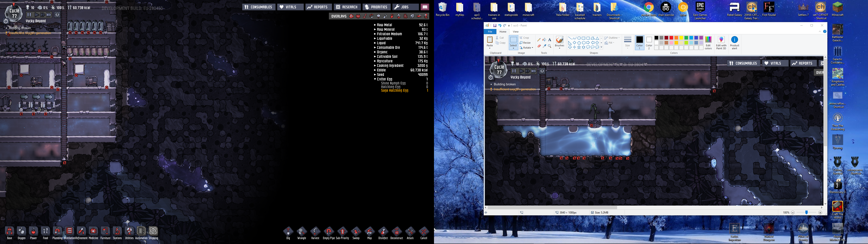Image resolution: width=868 pixels, height=244 pixels.
Task: Click the Edit colors button
Action: [x=708, y=43]
